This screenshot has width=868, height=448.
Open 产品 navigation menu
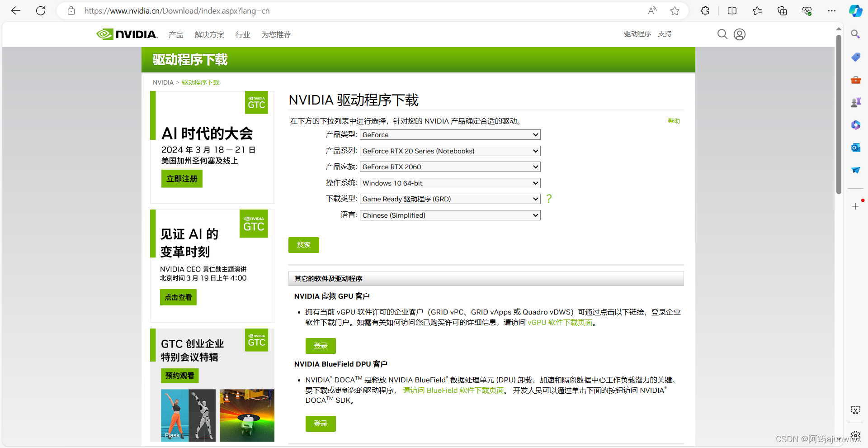tap(176, 35)
